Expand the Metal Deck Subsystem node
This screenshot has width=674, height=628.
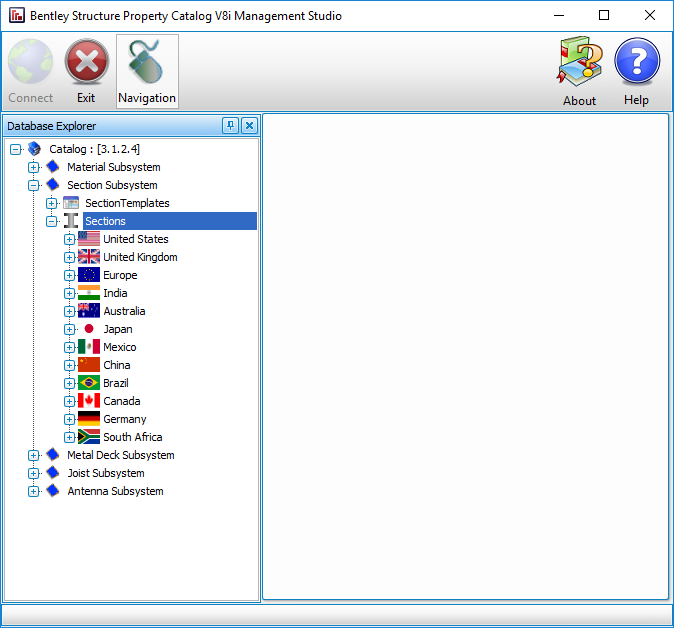point(34,455)
